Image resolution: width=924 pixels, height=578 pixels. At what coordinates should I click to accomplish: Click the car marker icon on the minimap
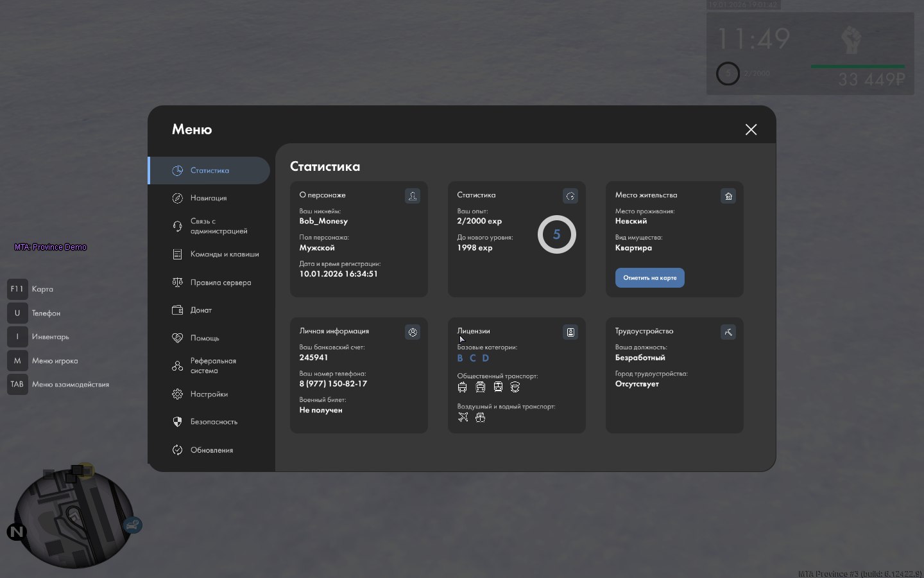(132, 526)
